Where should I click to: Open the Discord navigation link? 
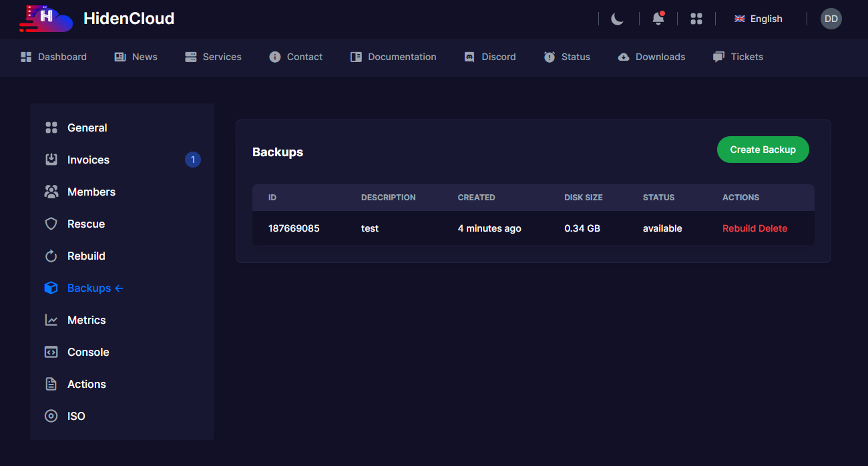click(490, 57)
